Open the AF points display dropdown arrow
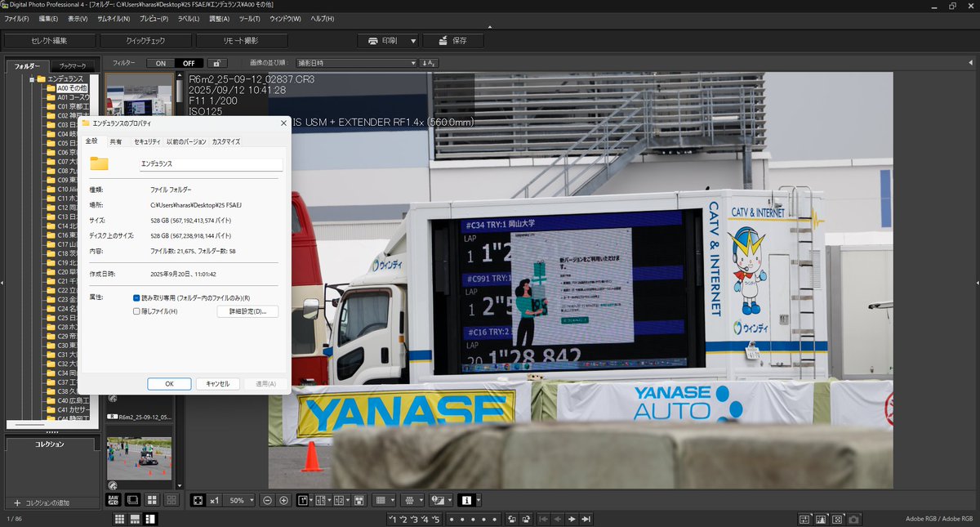This screenshot has height=527, width=980. (421, 500)
